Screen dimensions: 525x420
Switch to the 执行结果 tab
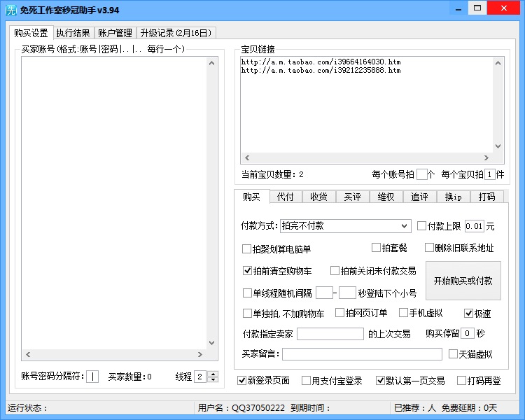(73, 33)
